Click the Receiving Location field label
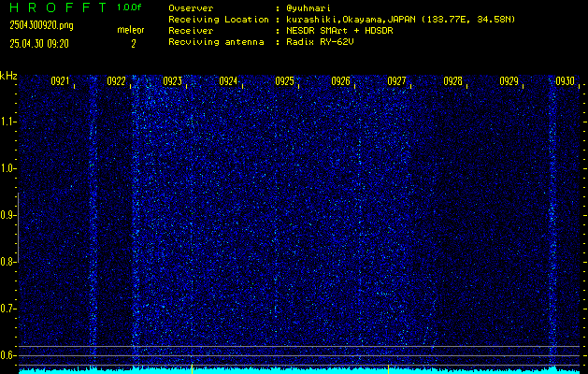 pyautogui.click(x=219, y=20)
